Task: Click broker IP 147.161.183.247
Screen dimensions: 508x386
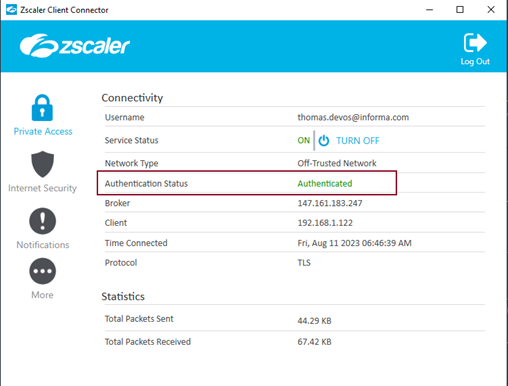Action: [x=330, y=203]
